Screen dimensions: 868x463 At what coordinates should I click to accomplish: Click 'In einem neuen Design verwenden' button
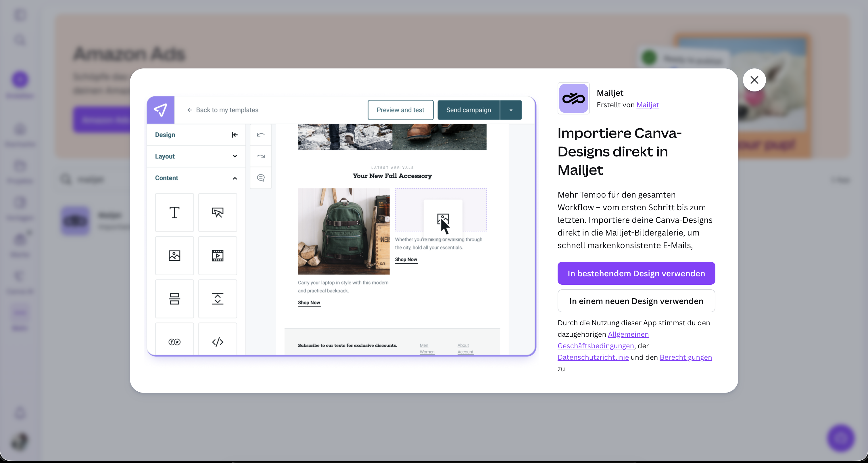click(x=636, y=301)
